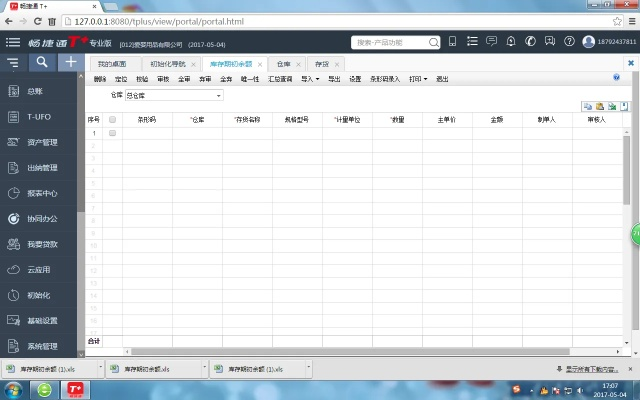Click the blue help icon on toolbar
The width and height of the screenshot is (640, 400).
pyautogui.click(x=616, y=77)
